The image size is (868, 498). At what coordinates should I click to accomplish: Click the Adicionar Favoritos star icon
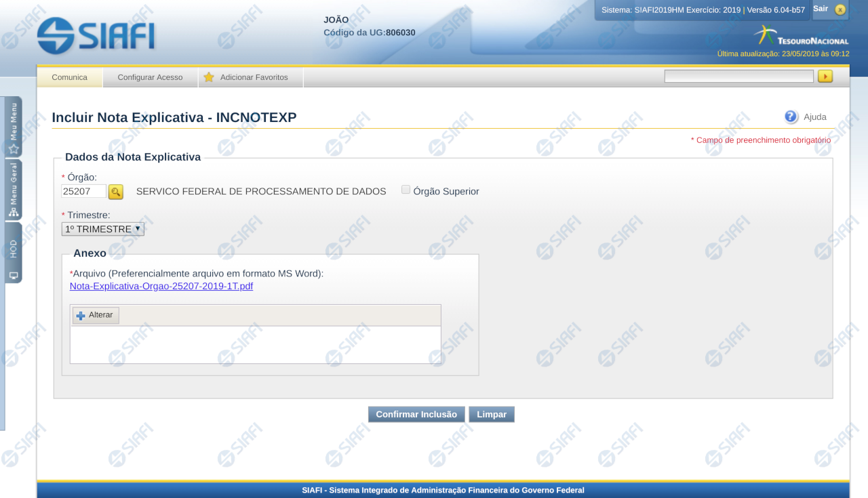pyautogui.click(x=209, y=77)
